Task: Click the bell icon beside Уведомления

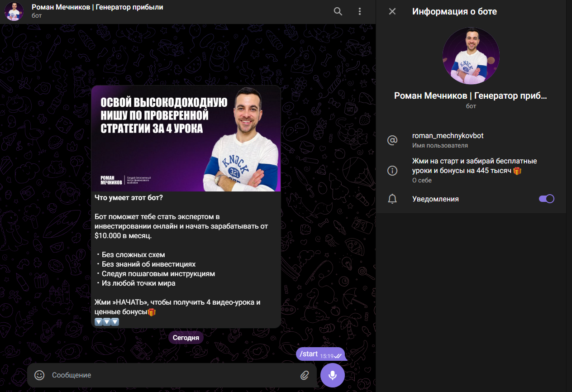Action: point(392,199)
